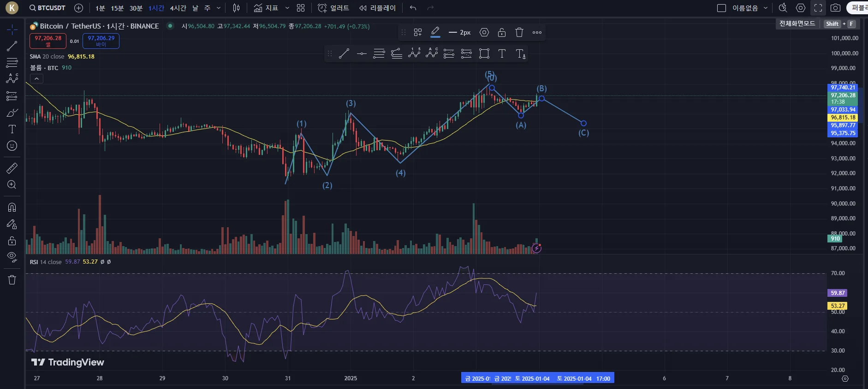Open the indicator templates grid
Screen dimensions: 868x389
coord(301,8)
